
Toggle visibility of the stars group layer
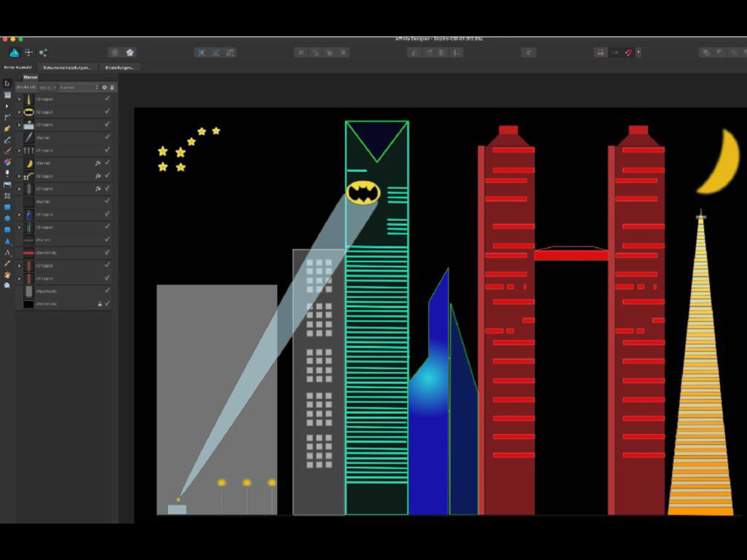click(x=107, y=176)
